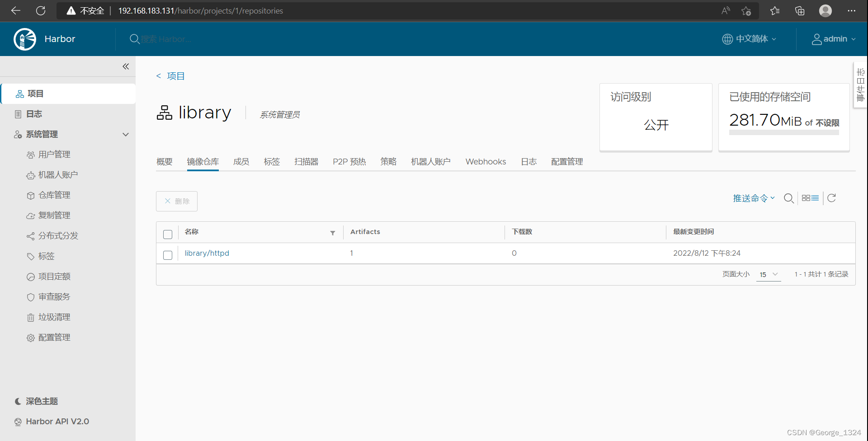Open the 中文简体 language dropdown
This screenshot has width=868, height=441.
(x=750, y=39)
